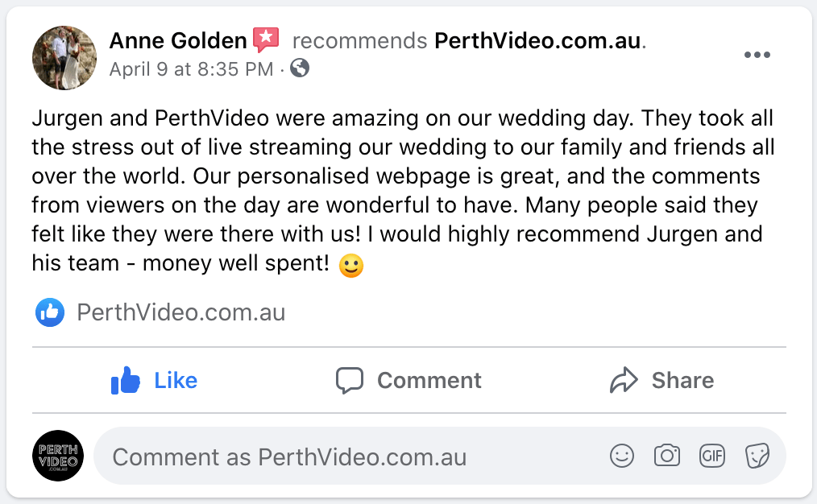The image size is (817, 504).
Task: Attach a photo using the camera icon
Action: click(667, 456)
